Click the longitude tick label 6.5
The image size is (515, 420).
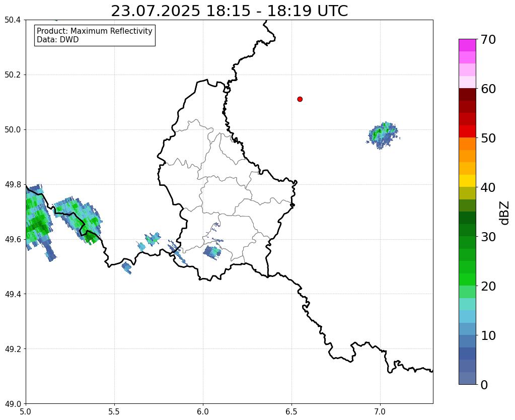(291, 412)
